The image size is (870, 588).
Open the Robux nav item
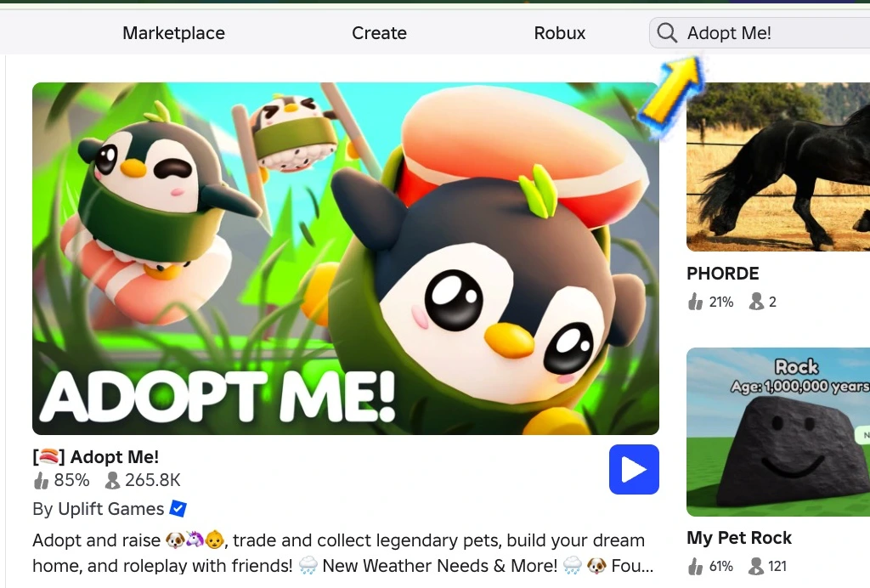click(x=559, y=33)
